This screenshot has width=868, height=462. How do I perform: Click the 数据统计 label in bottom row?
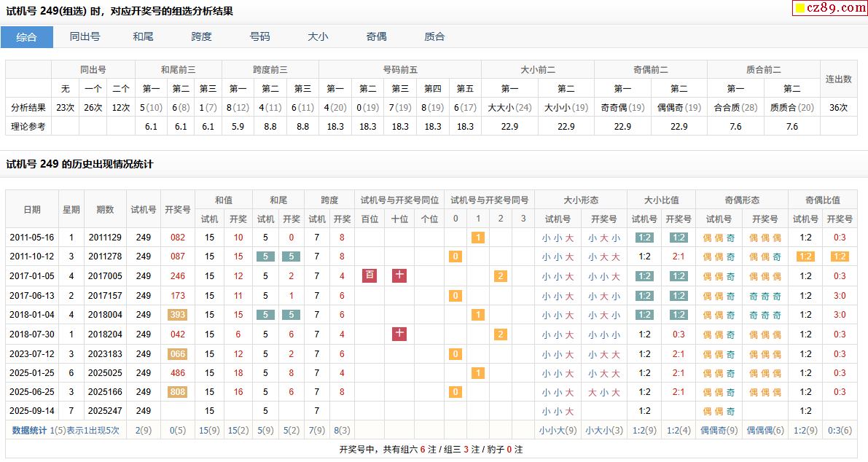30,431
